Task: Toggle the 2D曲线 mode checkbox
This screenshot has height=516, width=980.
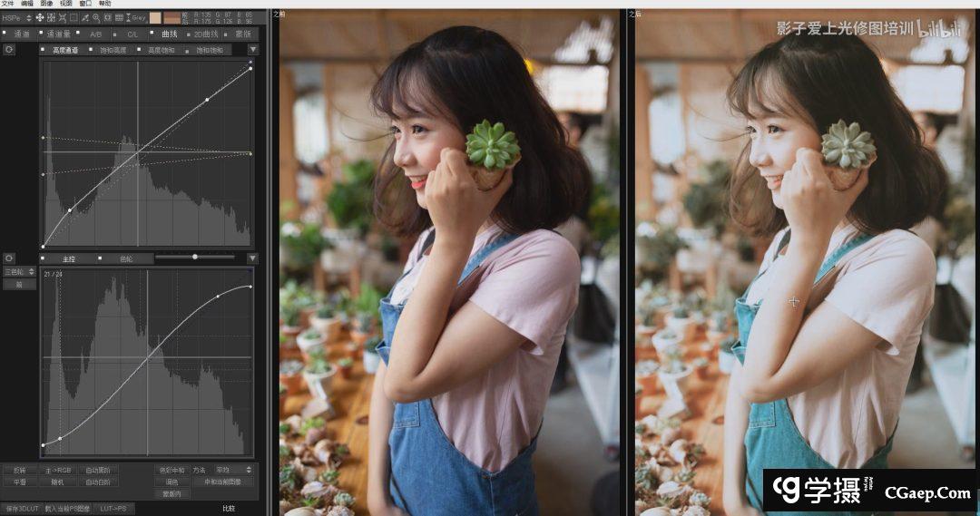Action: coord(188,34)
